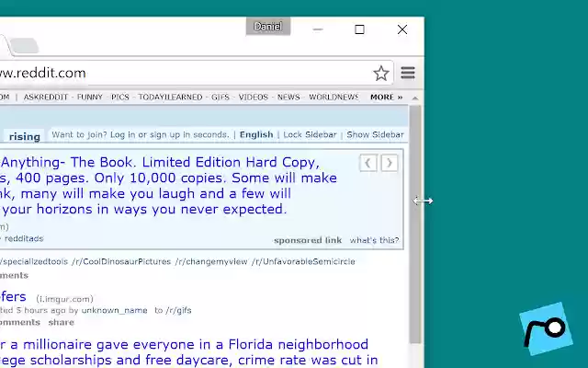Image resolution: width=588 pixels, height=368 pixels.
Task: Open the Chrome hamburger menu
Action: click(x=408, y=73)
